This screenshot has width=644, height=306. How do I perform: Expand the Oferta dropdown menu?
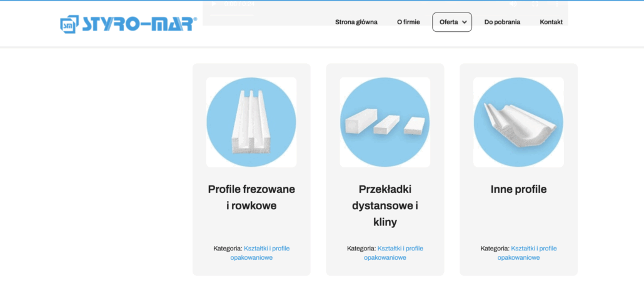point(452,22)
